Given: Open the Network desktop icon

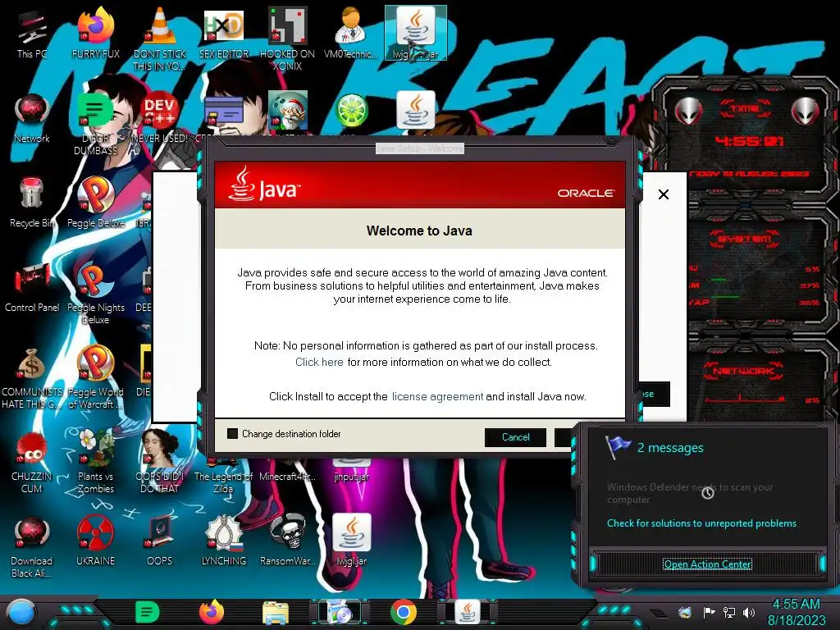Looking at the screenshot, I should click(x=32, y=119).
